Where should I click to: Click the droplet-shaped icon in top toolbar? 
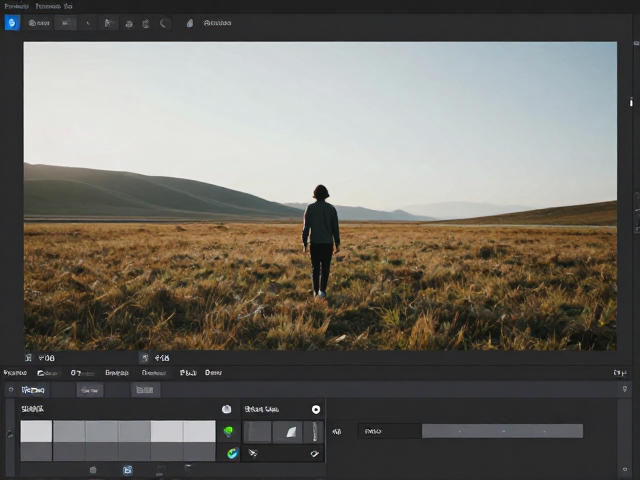[x=190, y=23]
